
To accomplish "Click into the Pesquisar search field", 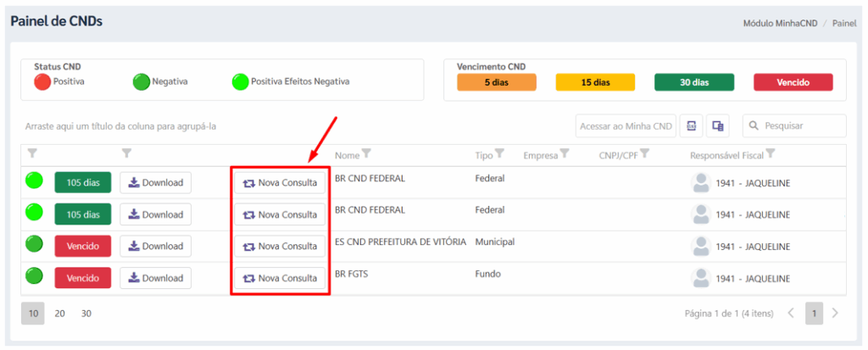I will point(802,126).
